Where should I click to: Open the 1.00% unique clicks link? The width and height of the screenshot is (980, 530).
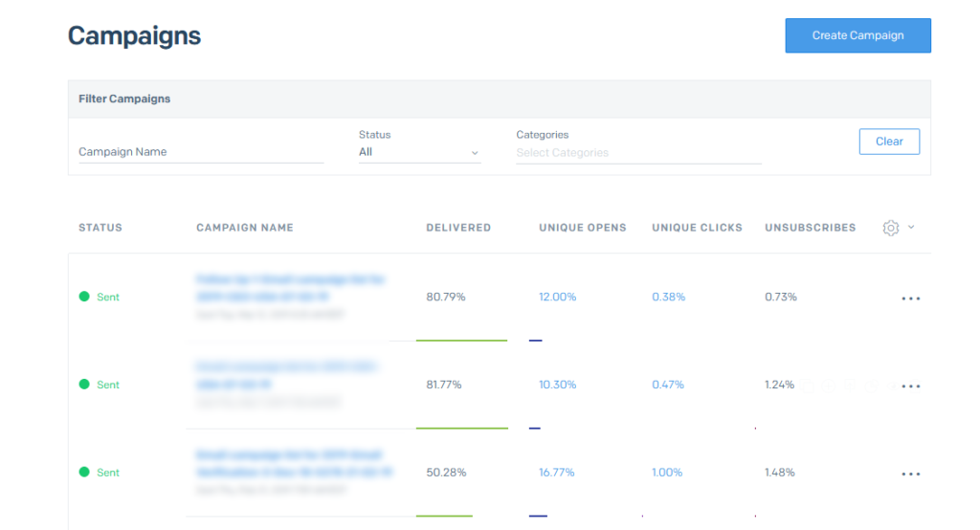667,473
